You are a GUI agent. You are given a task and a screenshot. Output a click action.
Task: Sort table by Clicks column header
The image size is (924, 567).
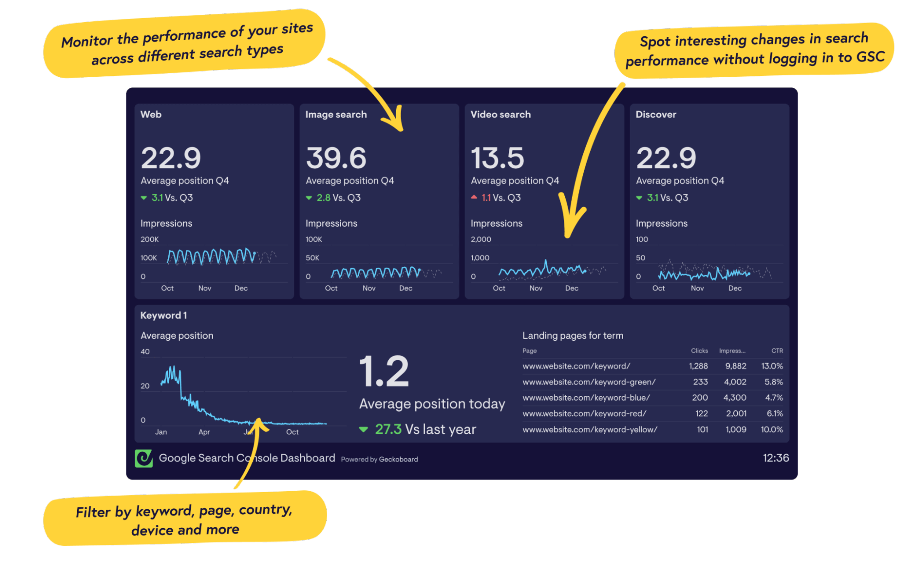pos(699,351)
